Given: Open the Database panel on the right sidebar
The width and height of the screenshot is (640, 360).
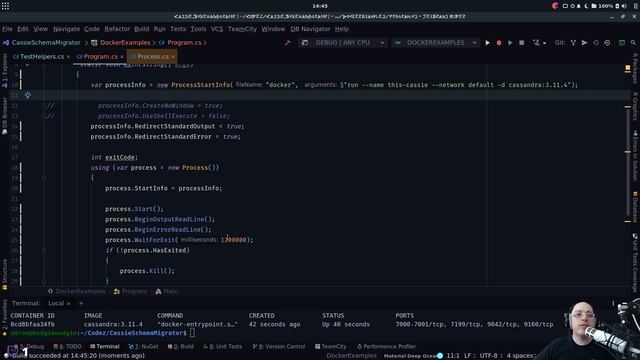Looking at the screenshot, I should pos(635,207).
